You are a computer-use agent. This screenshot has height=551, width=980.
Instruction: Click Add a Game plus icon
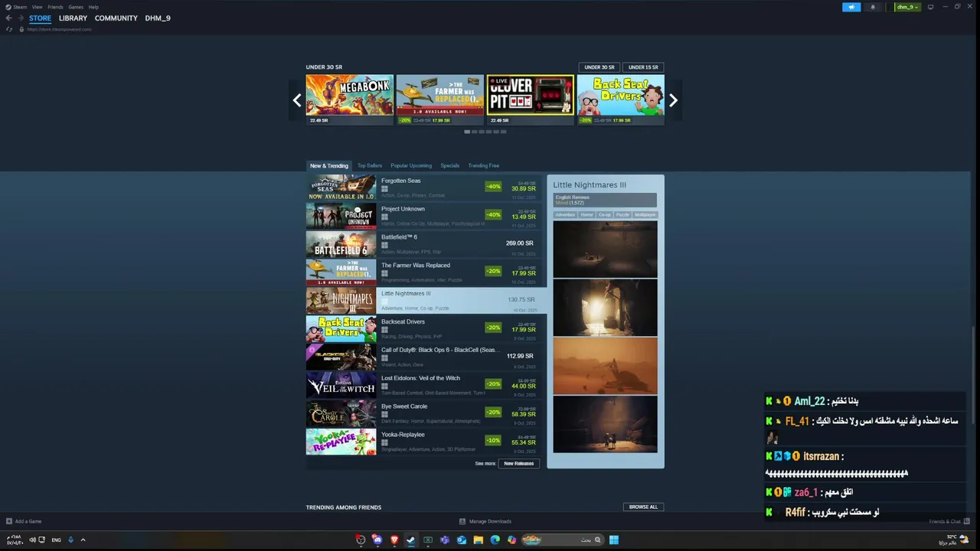[x=9, y=521]
